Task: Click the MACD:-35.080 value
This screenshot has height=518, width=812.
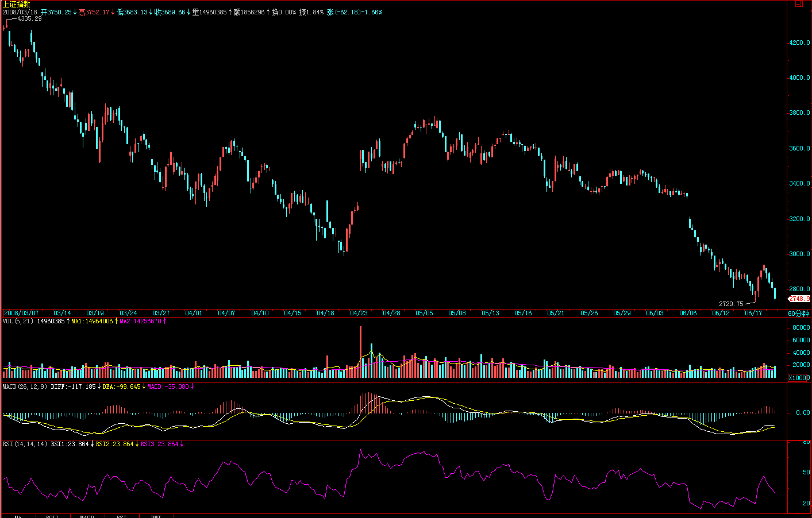Action: (168, 387)
